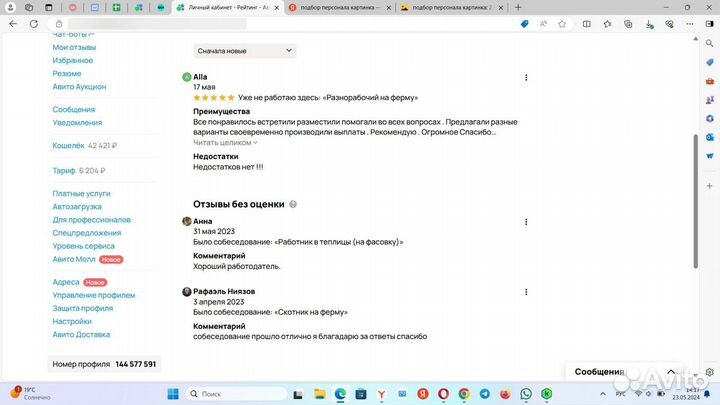
Task: Open Alla's green avatar
Action: pos(186,77)
